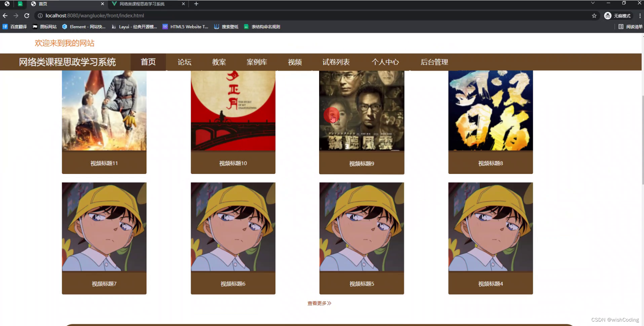Image resolution: width=644 pixels, height=326 pixels.
Task: Open the Chrome three-dot menu
Action: tap(640, 16)
